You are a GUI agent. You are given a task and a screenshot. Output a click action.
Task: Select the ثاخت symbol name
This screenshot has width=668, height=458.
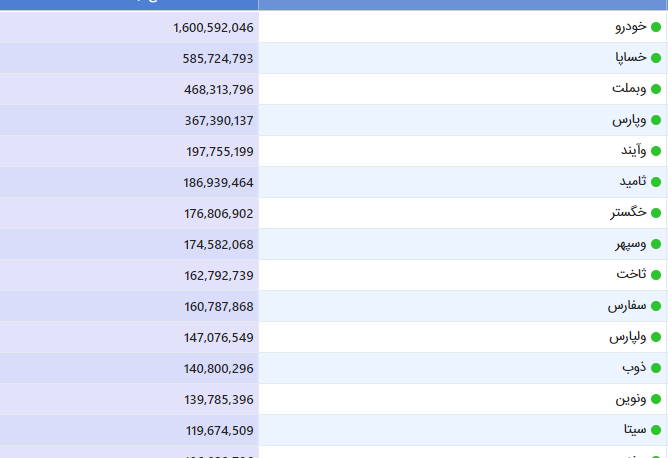[631, 274]
